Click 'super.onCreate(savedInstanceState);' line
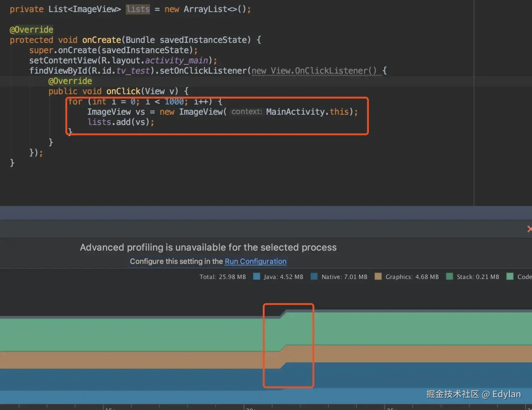 tap(113, 50)
